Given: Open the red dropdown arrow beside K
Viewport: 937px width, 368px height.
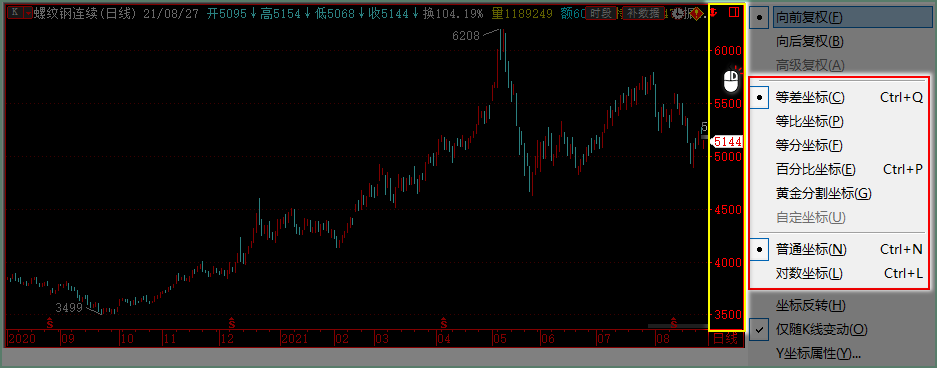Looking at the screenshot, I should [x=27, y=13].
